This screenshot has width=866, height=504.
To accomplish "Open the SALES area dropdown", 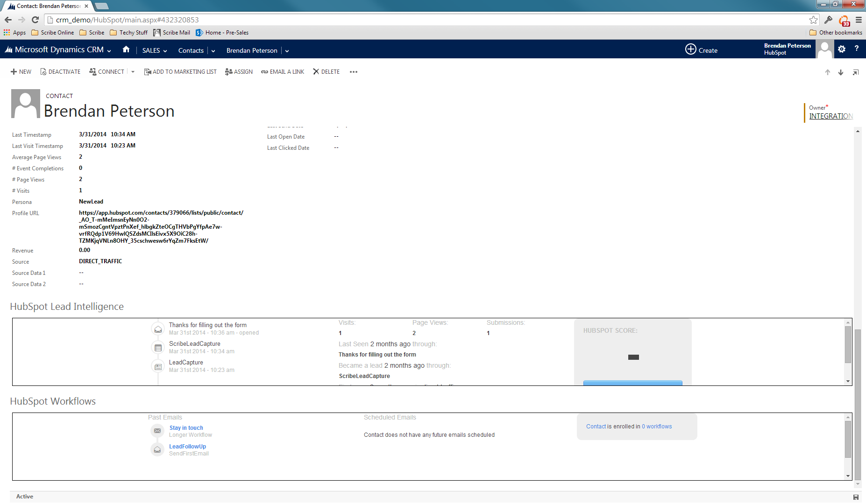I will point(155,50).
